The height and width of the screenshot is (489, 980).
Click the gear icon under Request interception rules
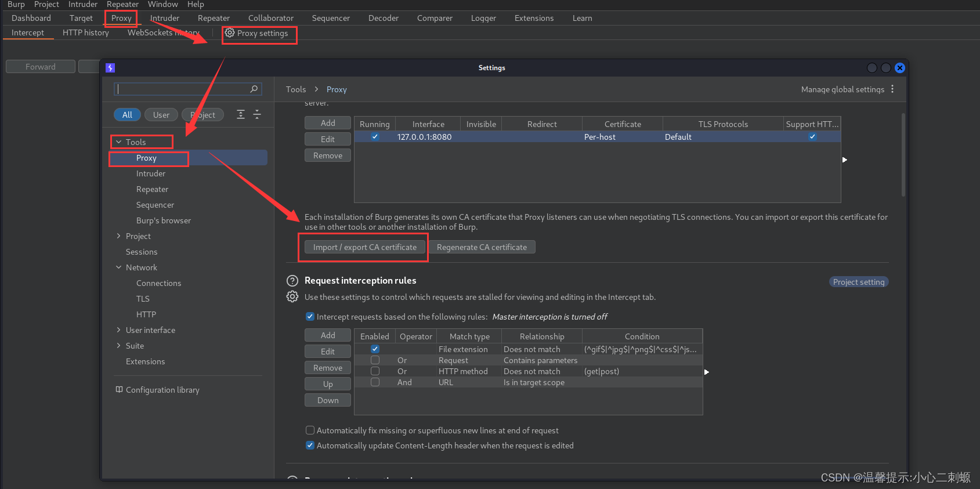(x=292, y=296)
